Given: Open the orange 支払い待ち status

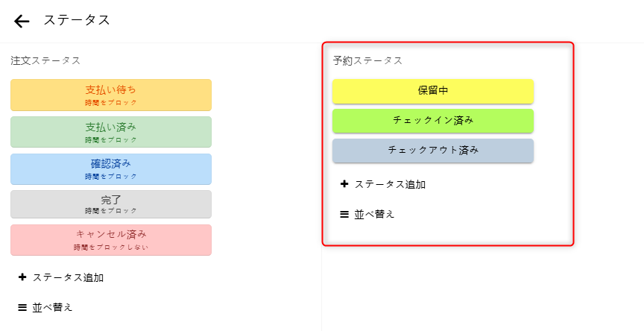Looking at the screenshot, I should (111, 95).
